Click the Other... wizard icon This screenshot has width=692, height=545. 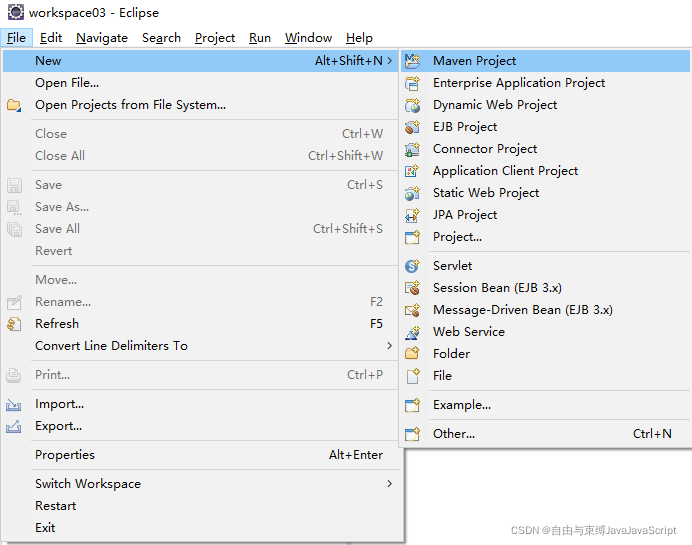click(412, 434)
